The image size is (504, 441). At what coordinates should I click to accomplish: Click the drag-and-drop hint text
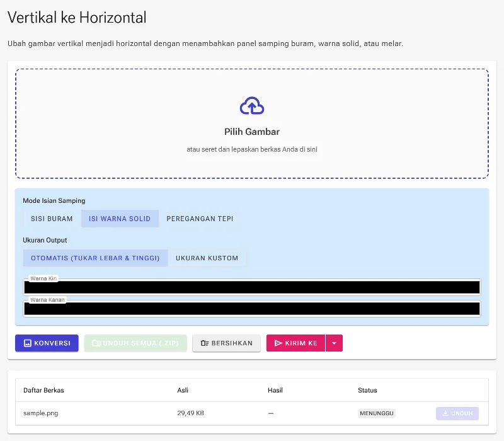tap(252, 149)
